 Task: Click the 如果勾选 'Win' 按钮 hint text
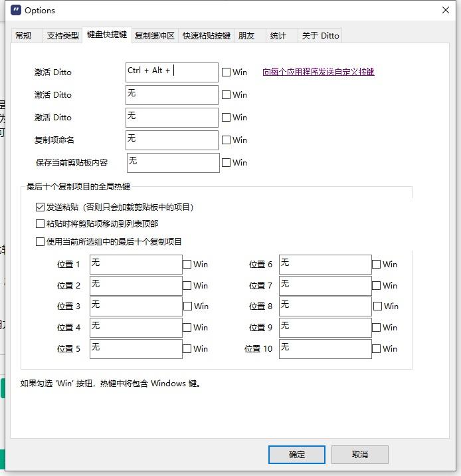(x=110, y=384)
